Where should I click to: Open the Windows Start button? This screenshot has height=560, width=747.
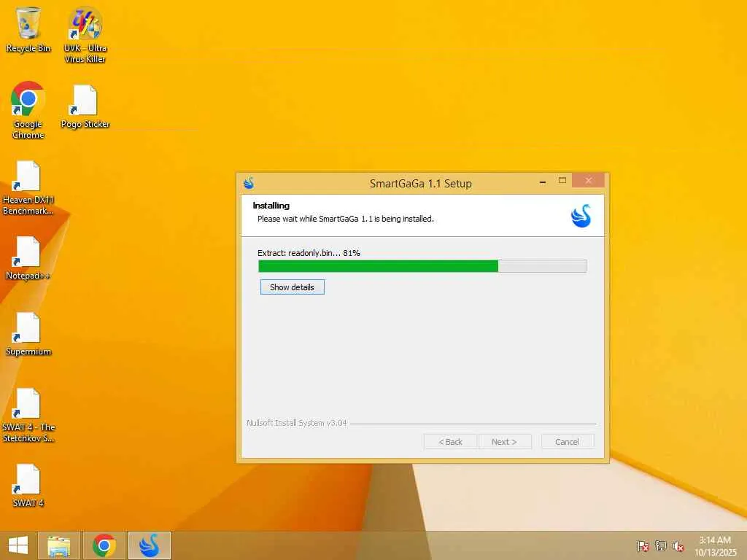click(x=18, y=545)
